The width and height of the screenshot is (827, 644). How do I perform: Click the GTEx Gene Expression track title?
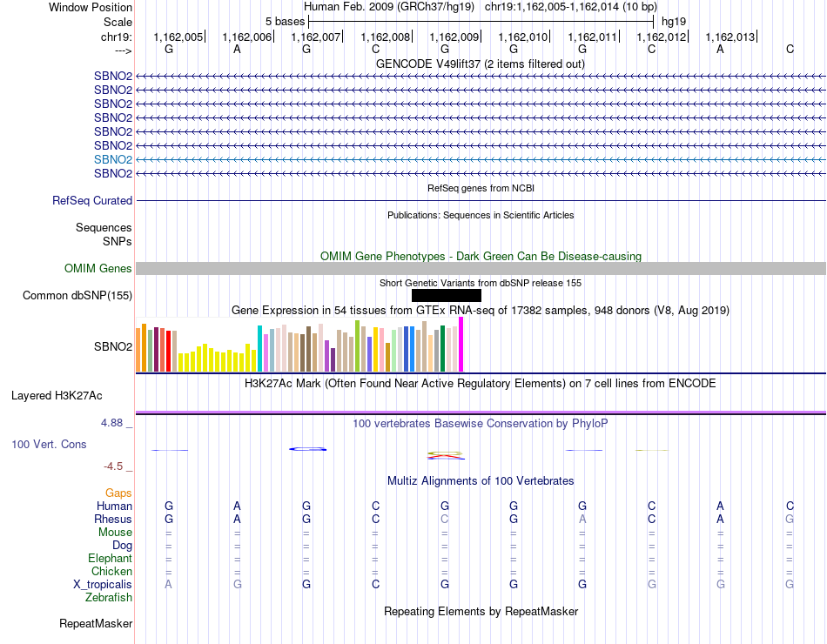point(481,310)
